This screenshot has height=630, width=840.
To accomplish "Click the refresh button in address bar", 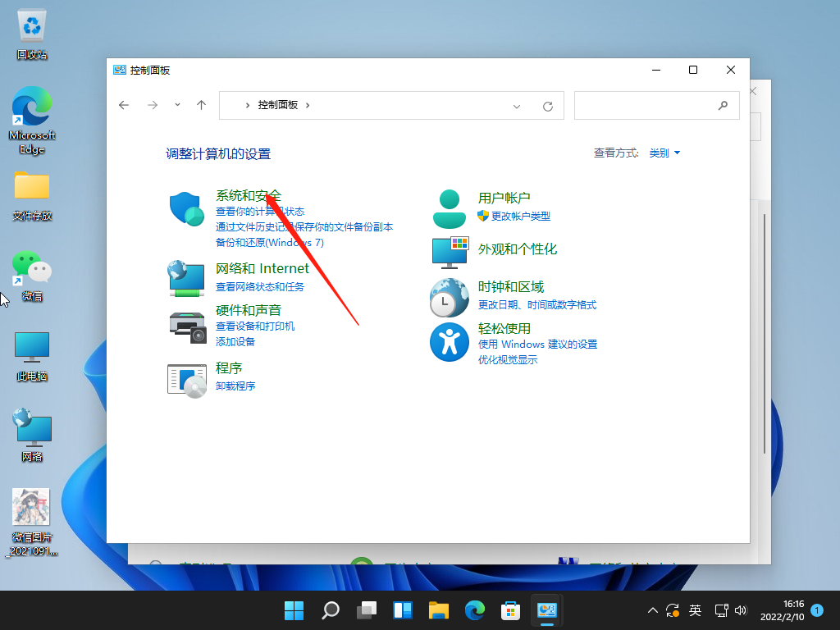I will [548, 106].
